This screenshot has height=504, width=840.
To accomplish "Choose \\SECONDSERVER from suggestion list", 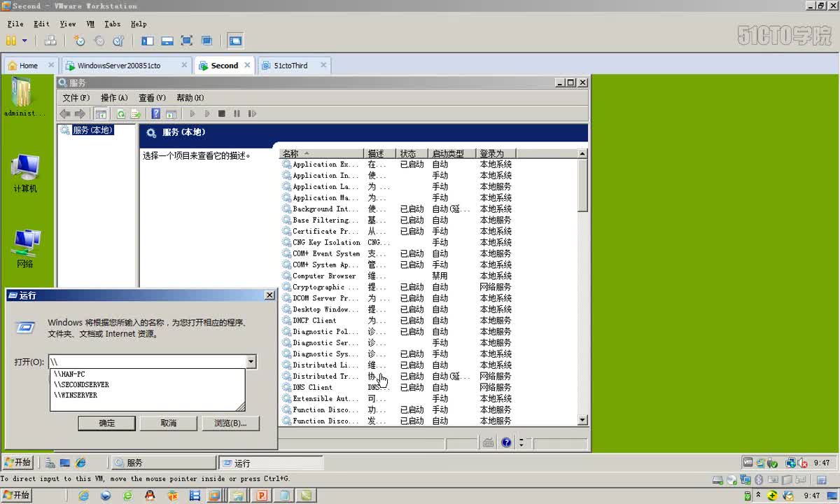I will point(148,385).
